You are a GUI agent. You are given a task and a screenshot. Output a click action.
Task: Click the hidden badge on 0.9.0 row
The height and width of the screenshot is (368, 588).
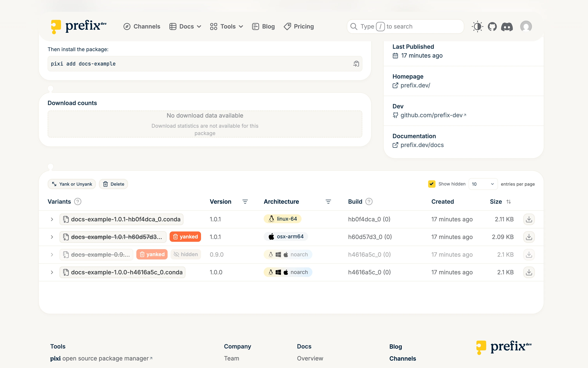coord(186,254)
